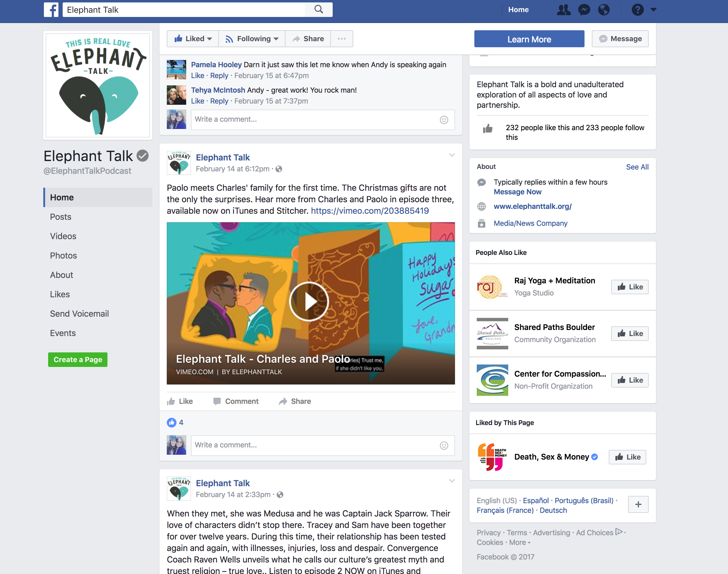Click the page Share button
The image size is (728, 574).
pyautogui.click(x=308, y=39)
